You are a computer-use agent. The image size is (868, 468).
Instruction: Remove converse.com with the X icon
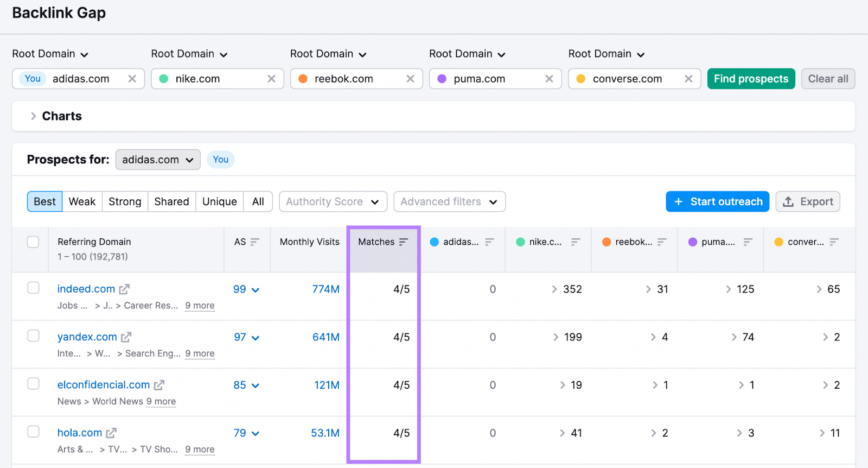click(x=688, y=79)
